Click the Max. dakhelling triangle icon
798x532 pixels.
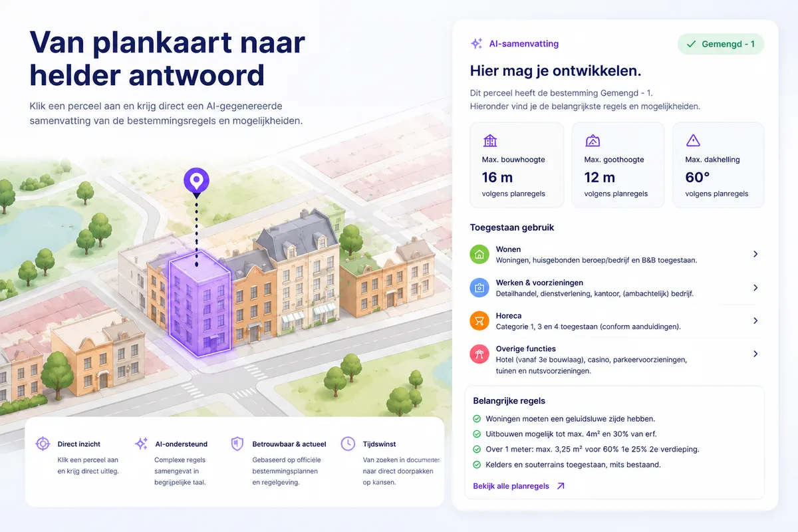pyautogui.click(x=693, y=140)
